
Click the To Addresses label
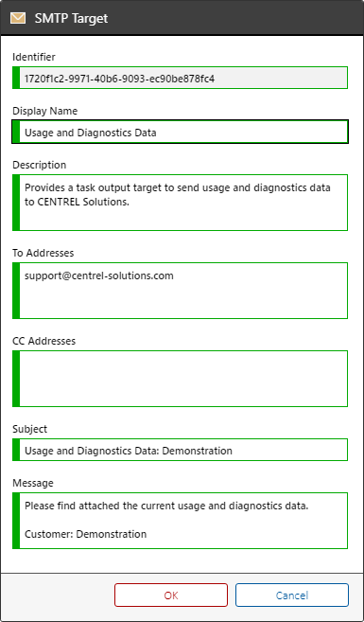(x=43, y=253)
